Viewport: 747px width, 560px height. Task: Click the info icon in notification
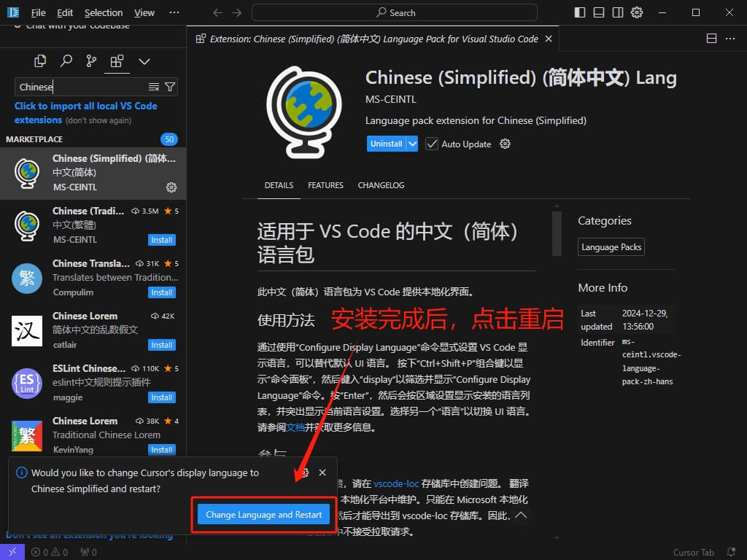click(x=21, y=472)
